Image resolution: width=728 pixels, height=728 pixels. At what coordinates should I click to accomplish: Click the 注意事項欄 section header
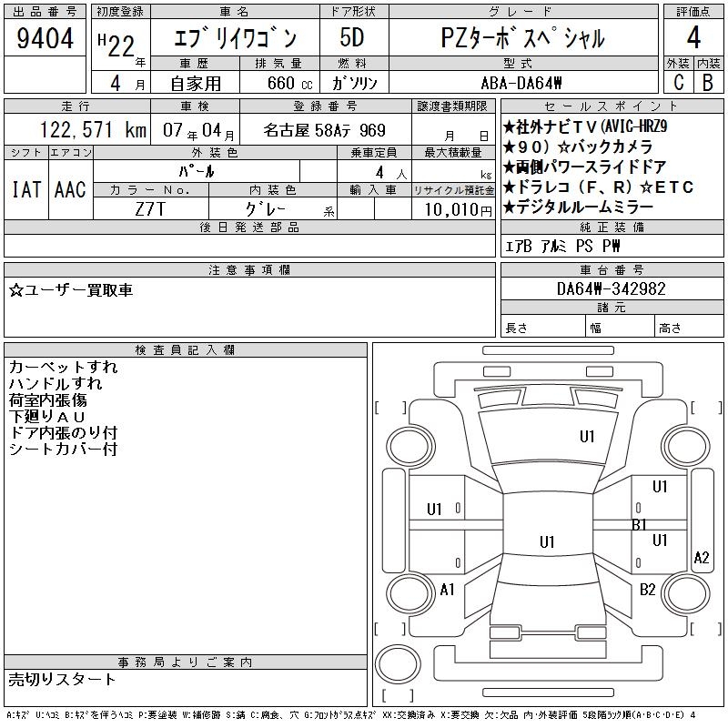pos(249,269)
